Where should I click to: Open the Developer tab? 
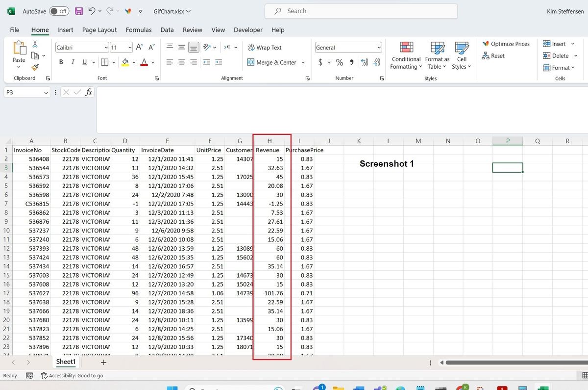point(248,30)
